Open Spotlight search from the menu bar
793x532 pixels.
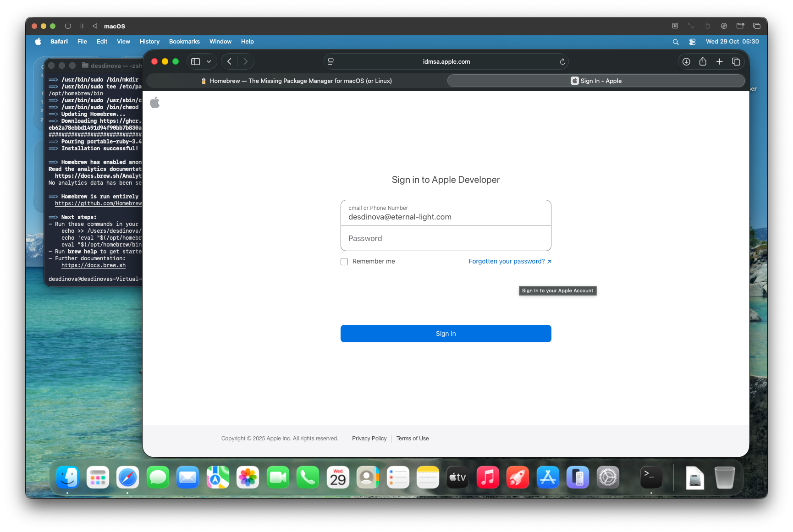click(676, 41)
